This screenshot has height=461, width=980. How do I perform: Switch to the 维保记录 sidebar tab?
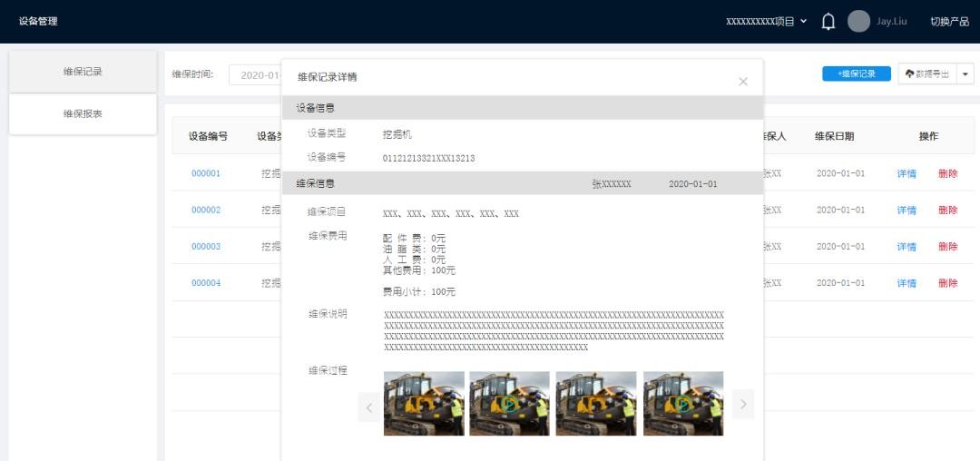pyautogui.click(x=83, y=72)
